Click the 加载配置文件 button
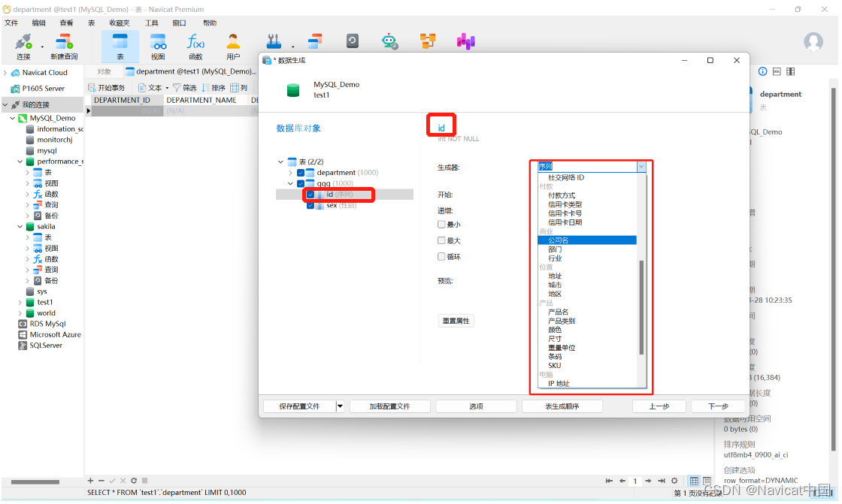 tap(390, 406)
